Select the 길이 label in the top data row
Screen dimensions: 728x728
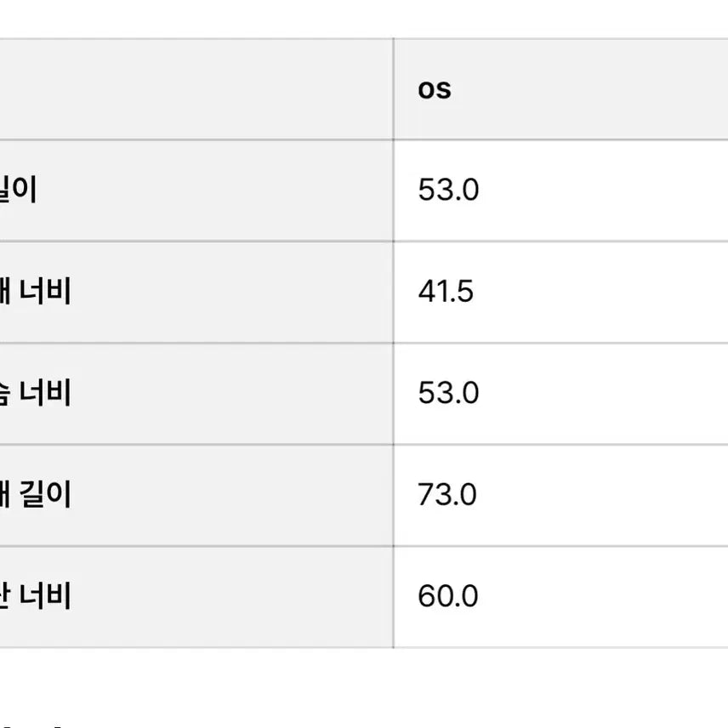(x=18, y=190)
